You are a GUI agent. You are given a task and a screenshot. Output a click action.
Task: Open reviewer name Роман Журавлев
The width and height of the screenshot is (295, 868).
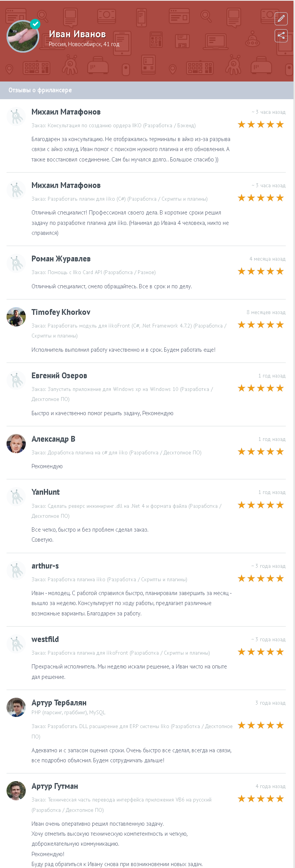coord(61,259)
